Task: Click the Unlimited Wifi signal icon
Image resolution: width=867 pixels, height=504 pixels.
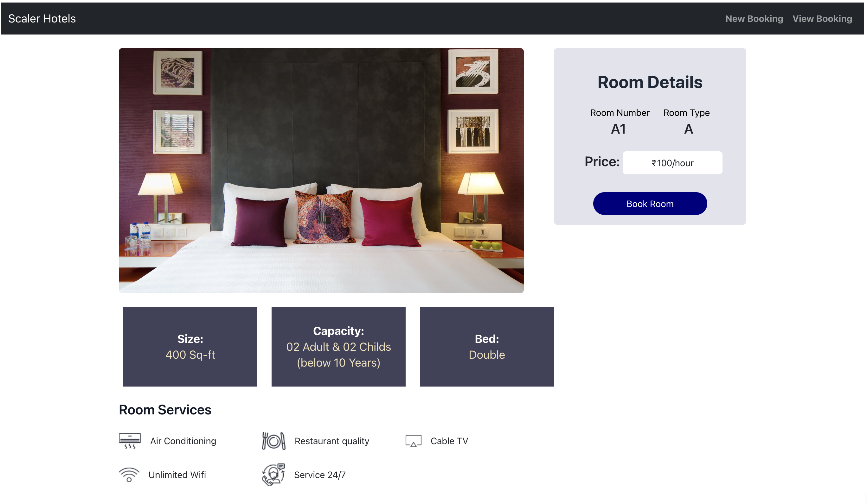Action: pyautogui.click(x=129, y=475)
